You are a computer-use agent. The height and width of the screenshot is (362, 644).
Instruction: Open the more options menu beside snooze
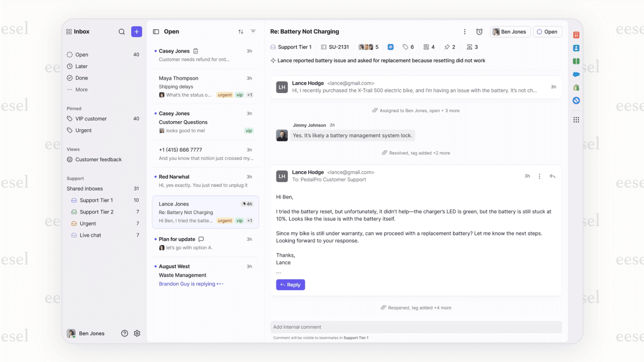coord(465,32)
